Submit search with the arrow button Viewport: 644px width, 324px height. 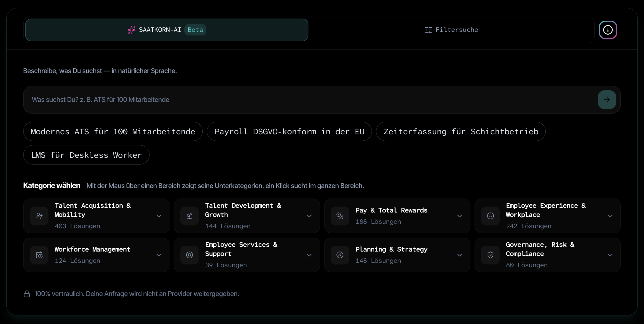(607, 100)
